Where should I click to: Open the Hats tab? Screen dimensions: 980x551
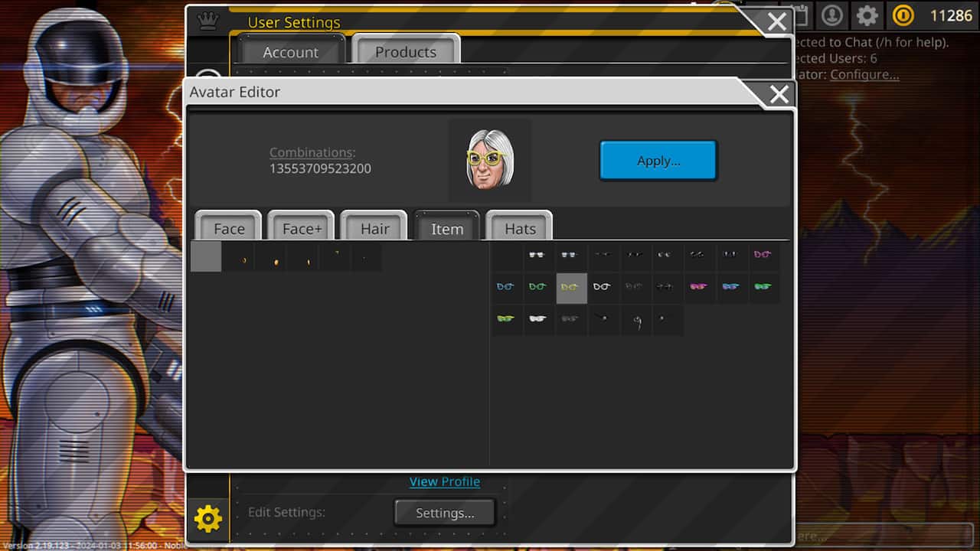click(x=520, y=228)
